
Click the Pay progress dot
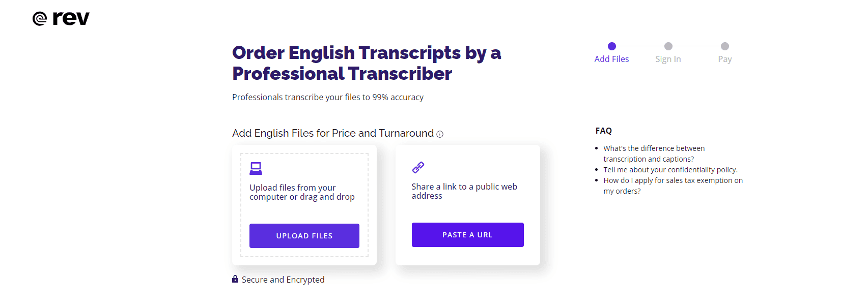point(724,45)
